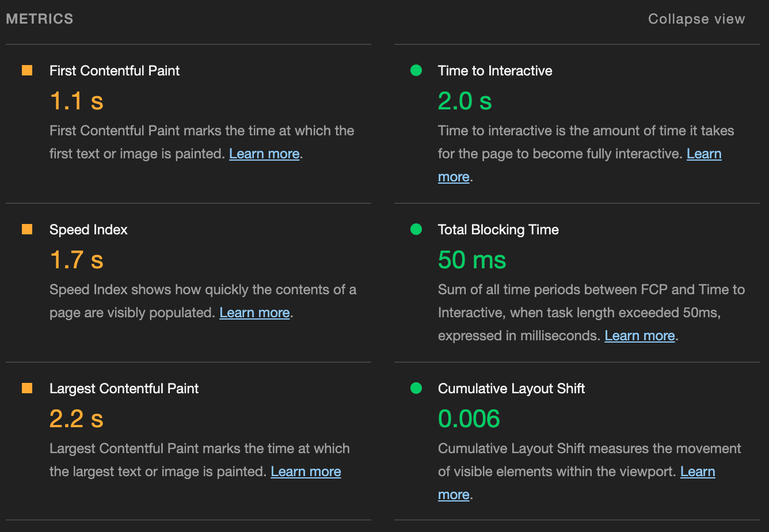Click the orange square beside First Contentful Paint
Screen dimensions: 769x532
click(27, 71)
